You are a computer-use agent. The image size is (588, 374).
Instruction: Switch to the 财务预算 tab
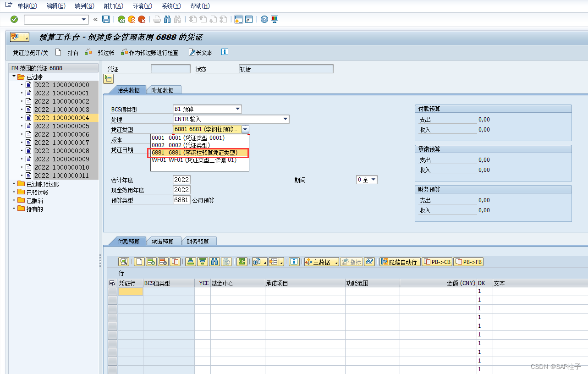point(198,242)
